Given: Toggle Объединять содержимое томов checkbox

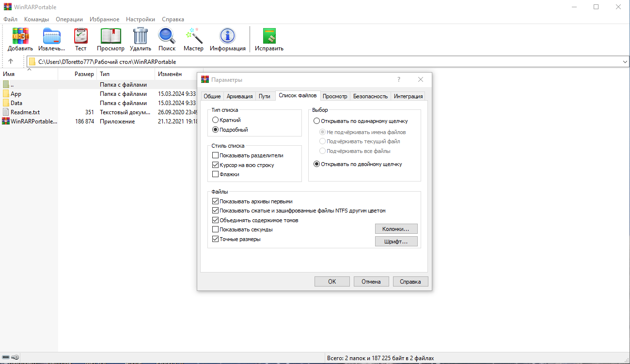Looking at the screenshot, I should (216, 220).
